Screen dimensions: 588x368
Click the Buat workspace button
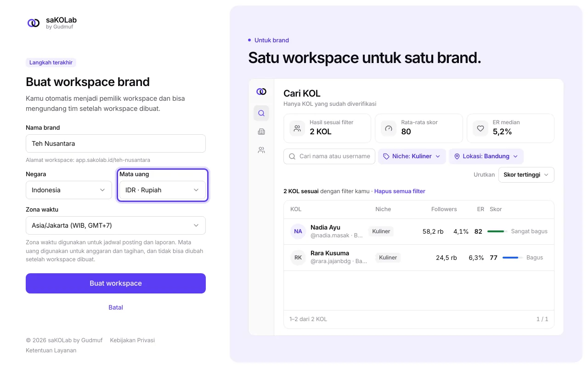click(116, 283)
